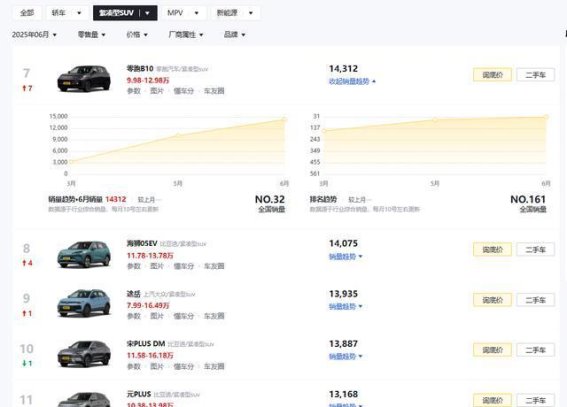Expand the 紧凑型SUV dropdown arrow

click(x=148, y=13)
